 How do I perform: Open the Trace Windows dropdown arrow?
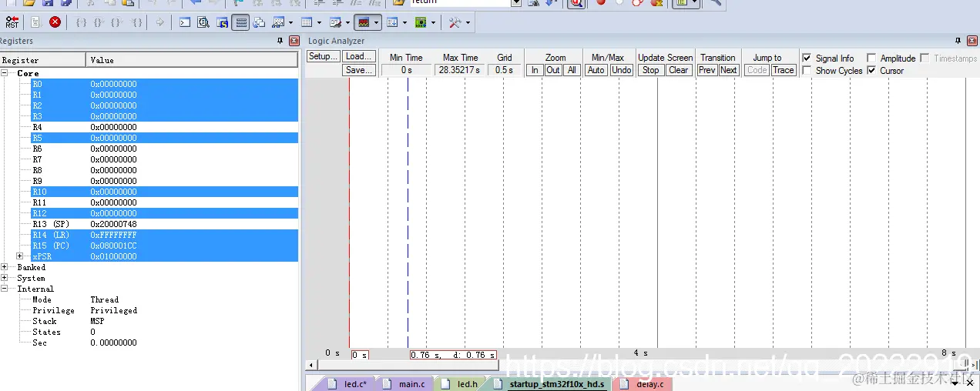click(x=404, y=22)
